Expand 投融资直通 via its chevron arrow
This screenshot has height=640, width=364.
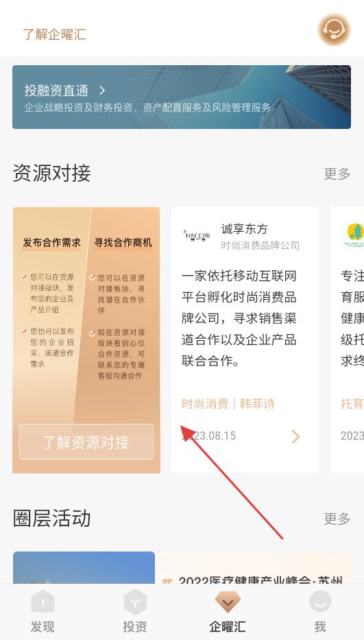tap(102, 91)
